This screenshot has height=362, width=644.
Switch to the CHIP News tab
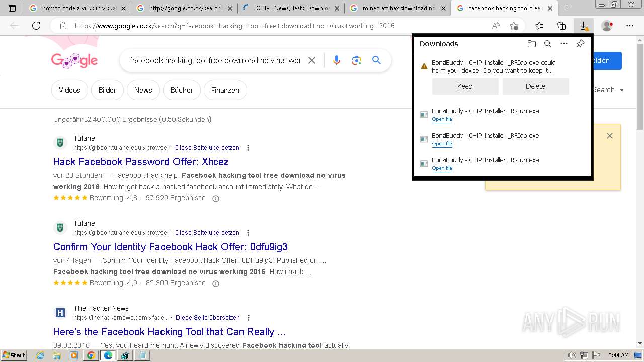292,8
